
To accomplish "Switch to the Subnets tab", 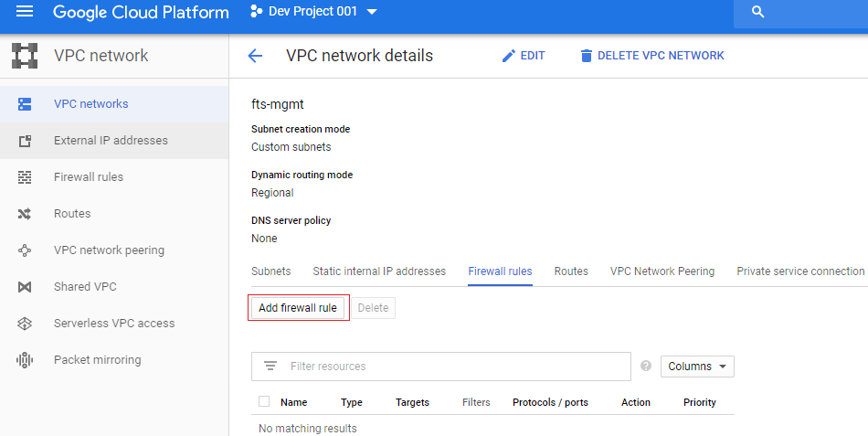I will [x=270, y=271].
